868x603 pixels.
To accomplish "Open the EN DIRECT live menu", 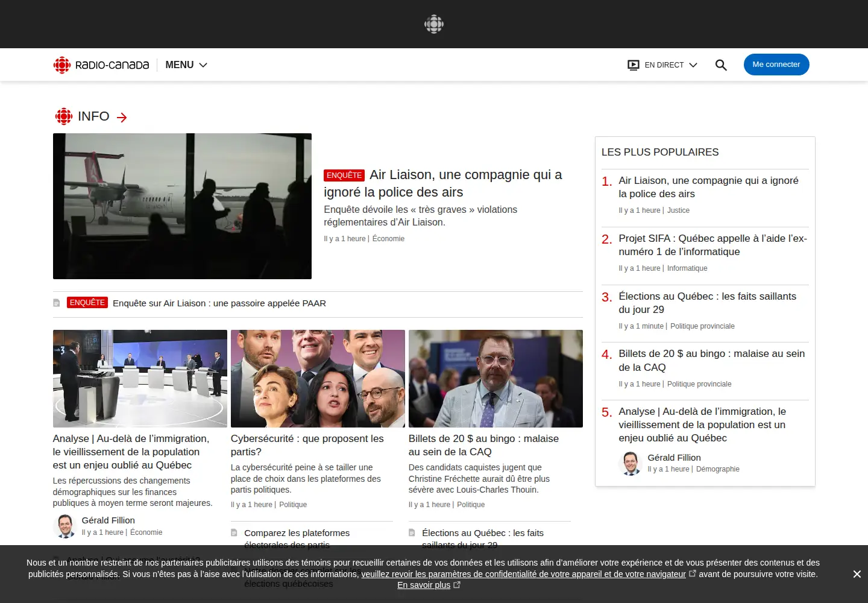I will pyautogui.click(x=662, y=65).
